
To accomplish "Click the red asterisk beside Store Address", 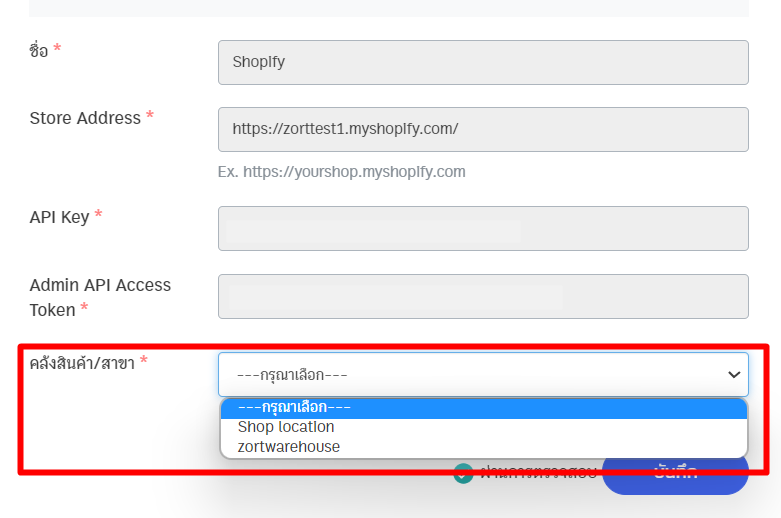I will (x=150, y=117).
